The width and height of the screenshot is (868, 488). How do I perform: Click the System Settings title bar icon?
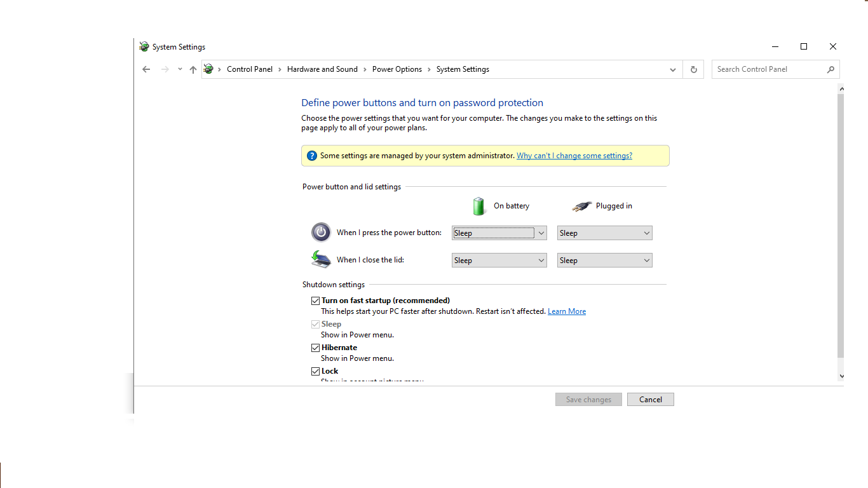(x=144, y=46)
